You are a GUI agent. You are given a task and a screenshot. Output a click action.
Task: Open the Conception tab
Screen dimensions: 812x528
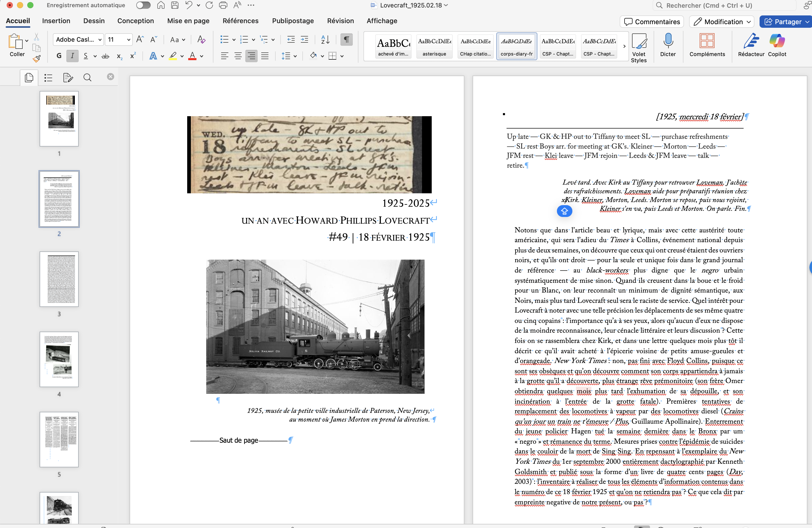(136, 21)
